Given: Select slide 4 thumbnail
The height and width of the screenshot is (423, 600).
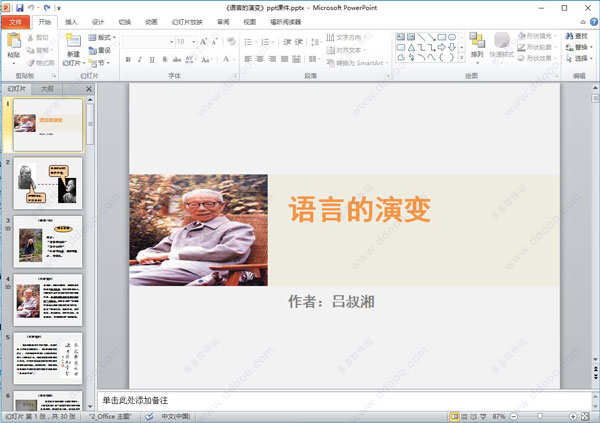Looking at the screenshot, I should [48, 300].
